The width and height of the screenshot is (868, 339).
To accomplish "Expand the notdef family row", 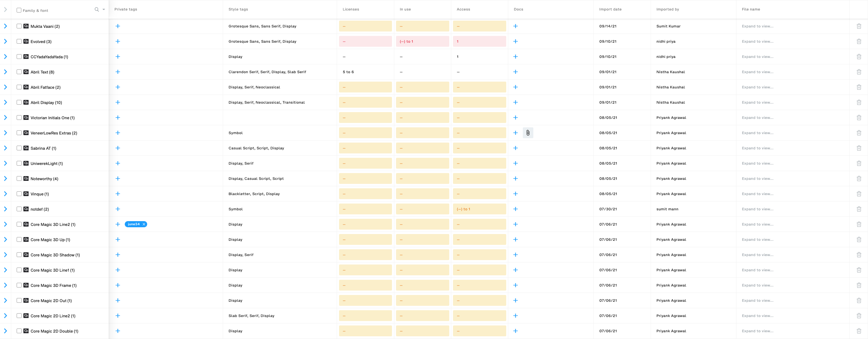I will (x=5, y=209).
